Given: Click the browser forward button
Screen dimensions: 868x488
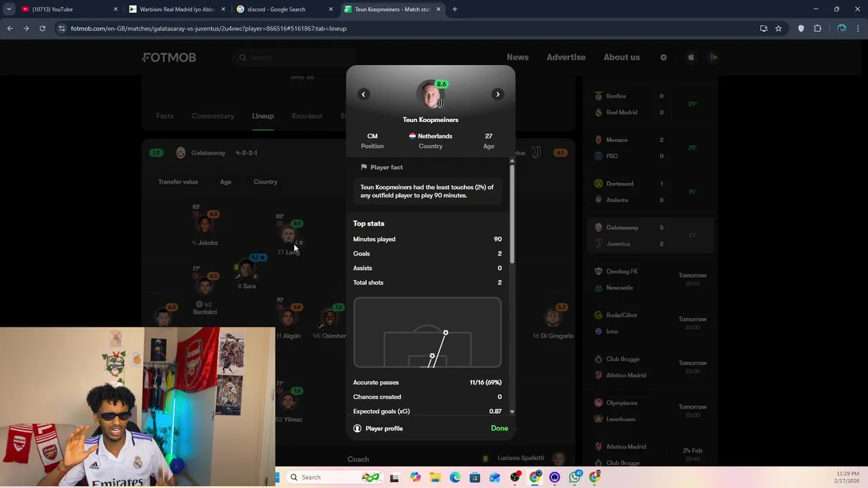Looking at the screenshot, I should [x=26, y=28].
